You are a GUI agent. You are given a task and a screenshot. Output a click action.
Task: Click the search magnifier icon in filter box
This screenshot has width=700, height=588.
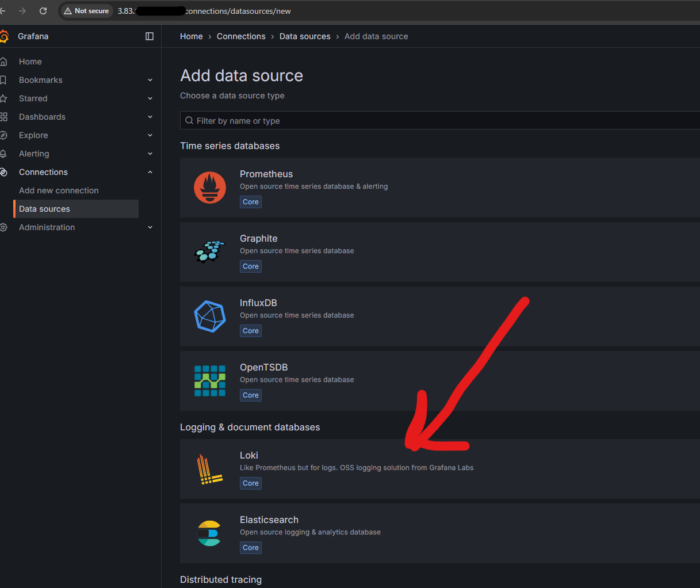[x=189, y=121]
